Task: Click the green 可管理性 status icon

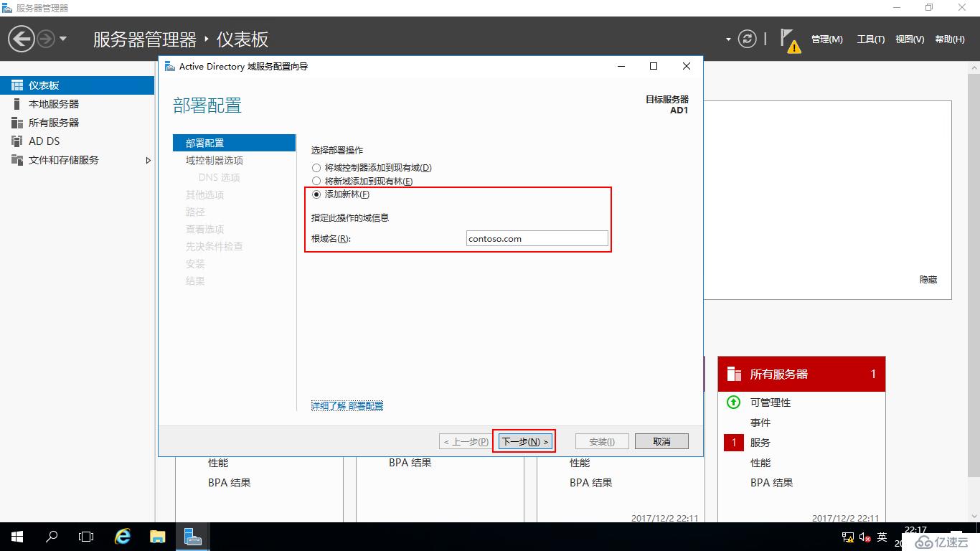Action: click(x=733, y=402)
